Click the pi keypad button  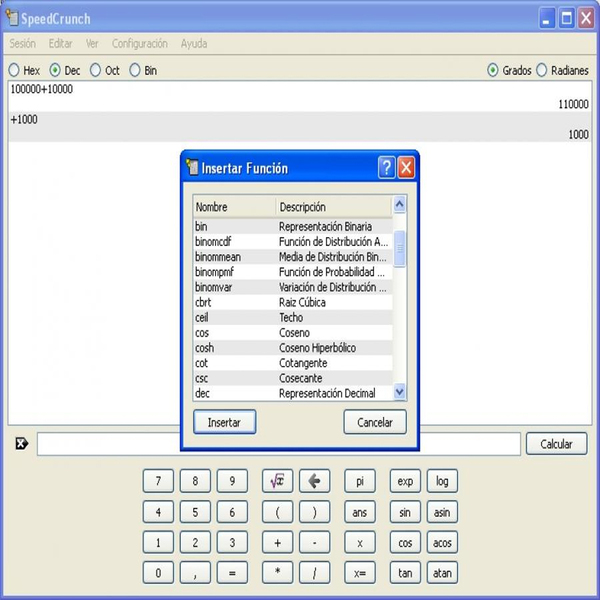point(360,481)
